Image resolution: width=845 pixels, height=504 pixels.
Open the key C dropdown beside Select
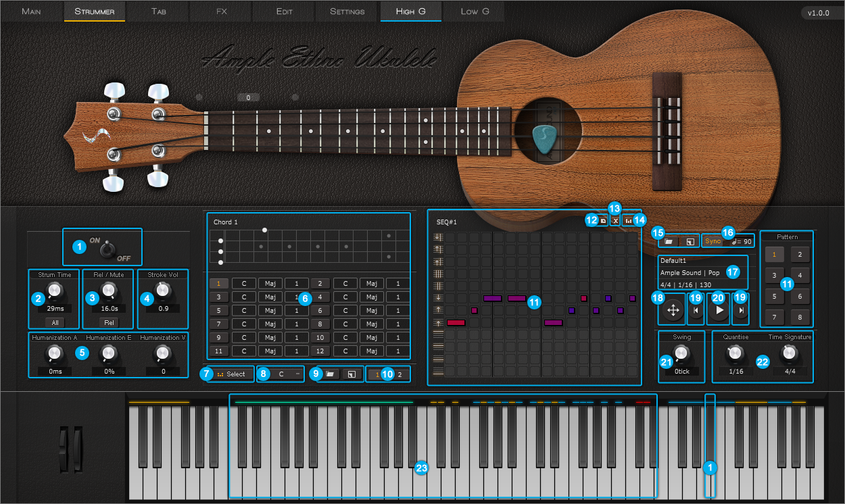pyautogui.click(x=281, y=374)
